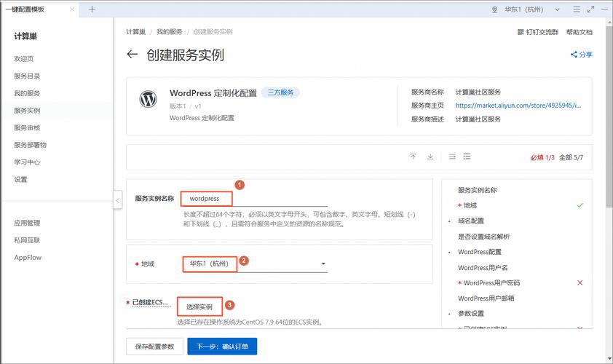Click the back arrow beside 创建服务实例
Viewport: 613px width, 364px height.
[133, 55]
